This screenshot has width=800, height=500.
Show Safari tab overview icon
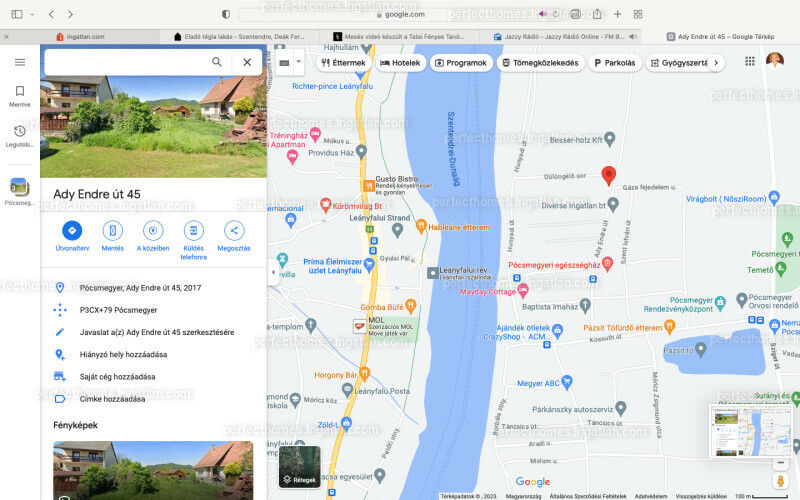click(x=638, y=14)
